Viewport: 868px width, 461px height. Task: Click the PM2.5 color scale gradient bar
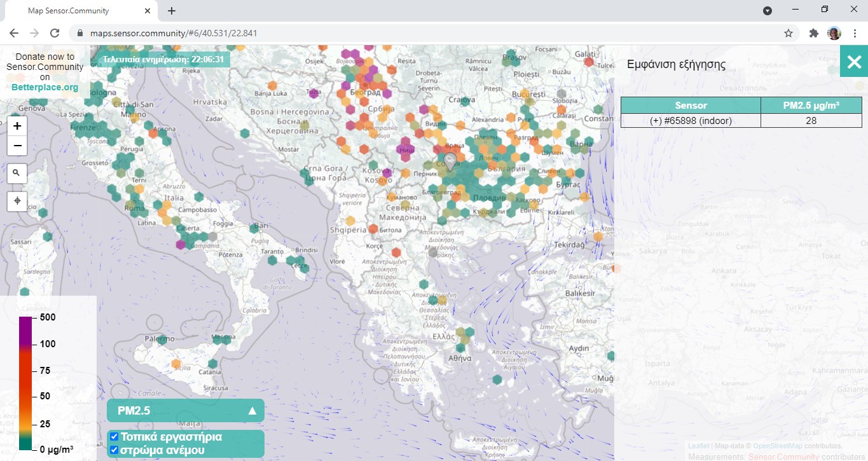[25, 383]
